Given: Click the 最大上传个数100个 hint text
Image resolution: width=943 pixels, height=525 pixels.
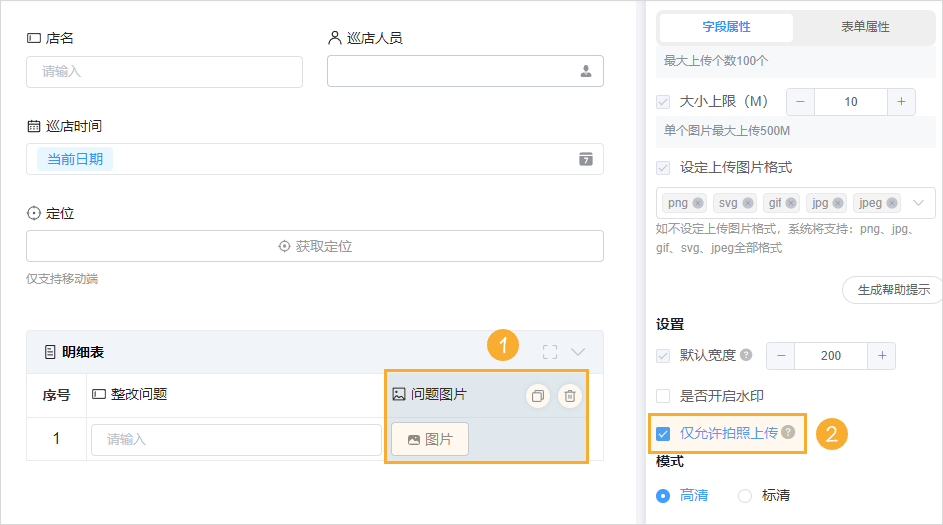Looking at the screenshot, I should point(716,61).
